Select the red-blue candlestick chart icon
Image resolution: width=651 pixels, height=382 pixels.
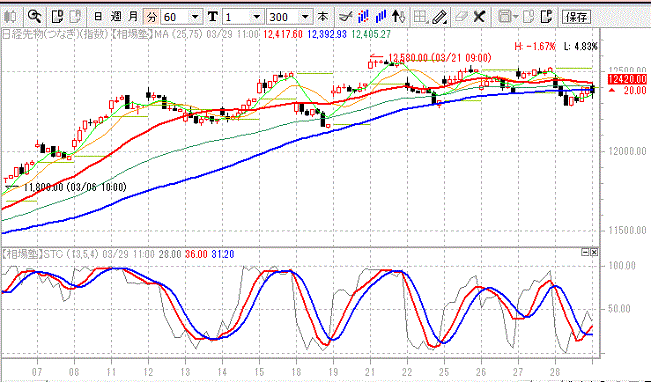click(363, 17)
